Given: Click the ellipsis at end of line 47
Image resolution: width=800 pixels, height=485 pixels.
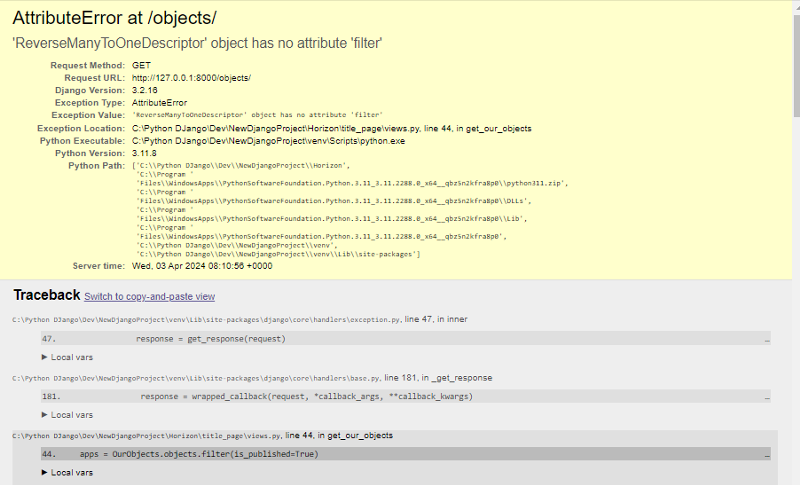Looking at the screenshot, I should click(767, 340).
